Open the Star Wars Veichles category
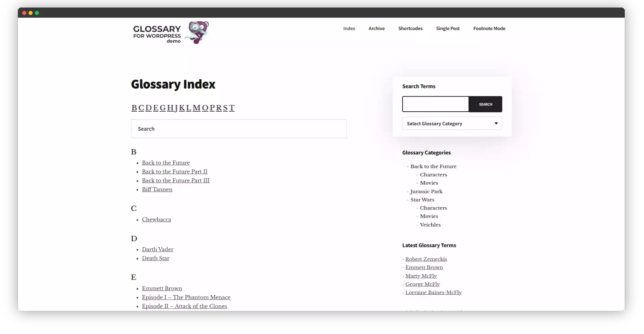 pyautogui.click(x=430, y=225)
